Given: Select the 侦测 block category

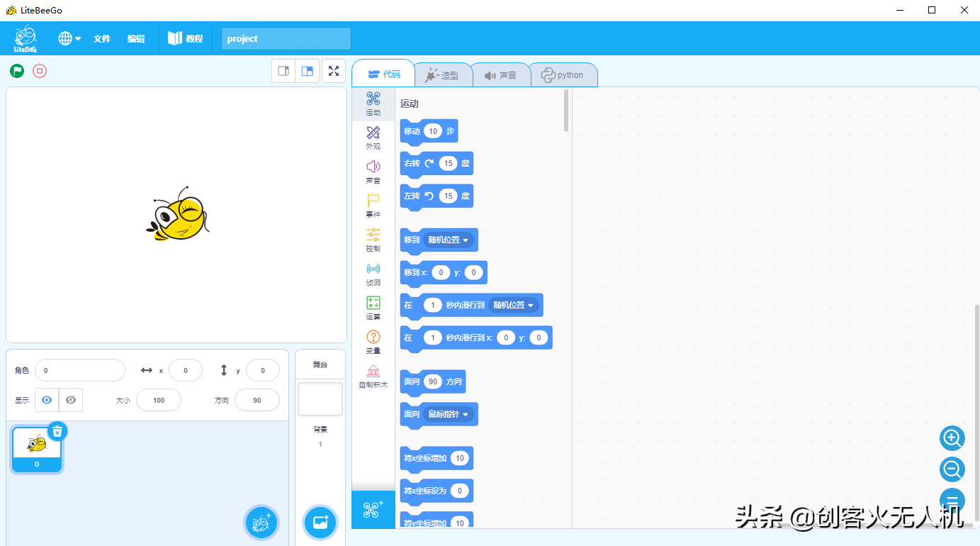Looking at the screenshot, I should (373, 274).
